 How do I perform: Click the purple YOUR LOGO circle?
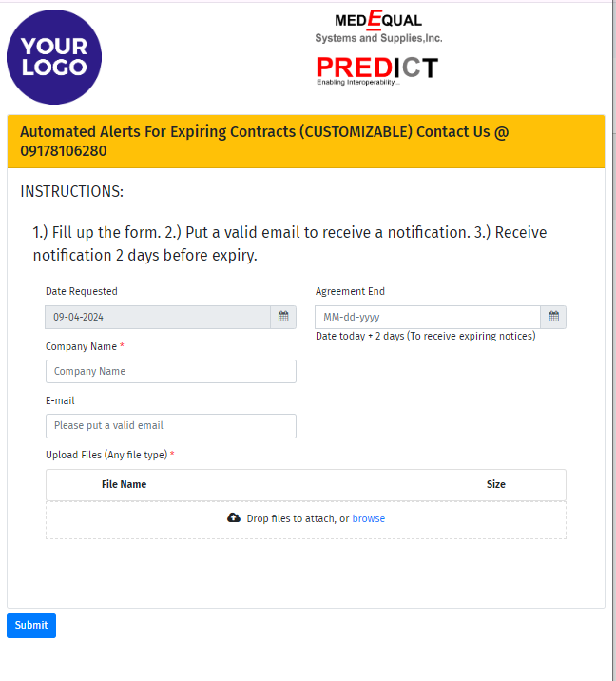coord(54,57)
